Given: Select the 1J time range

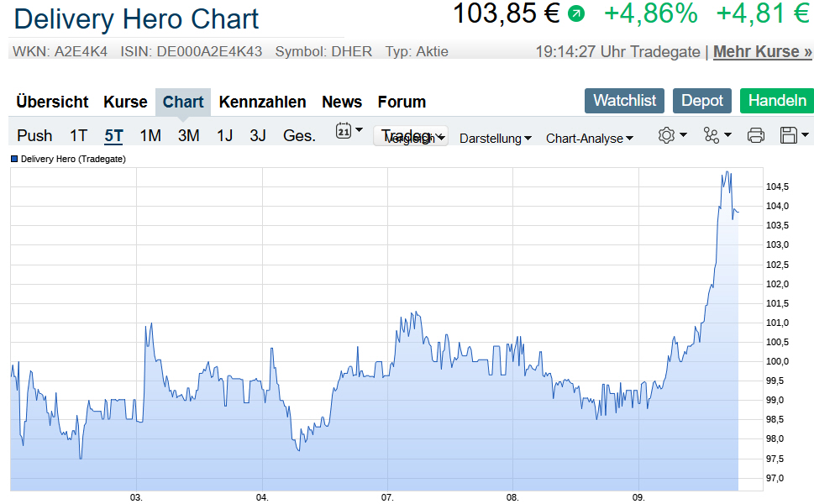Looking at the screenshot, I should [224, 135].
